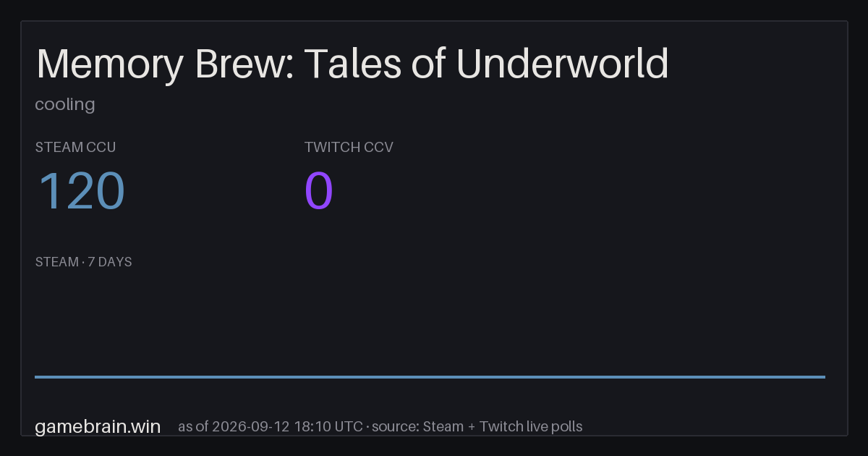Click the word Twitch in source footer
Screen dimensions: 868x456
[x=502, y=426]
